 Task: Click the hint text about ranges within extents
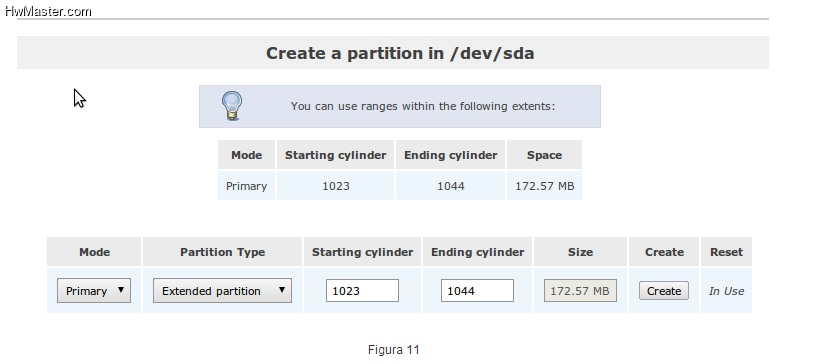[423, 106]
